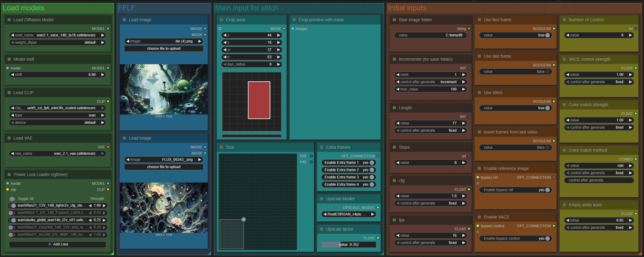Image resolution: width=644 pixels, height=257 pixels.
Task: Click the Size node round handle
Action: 244,219
